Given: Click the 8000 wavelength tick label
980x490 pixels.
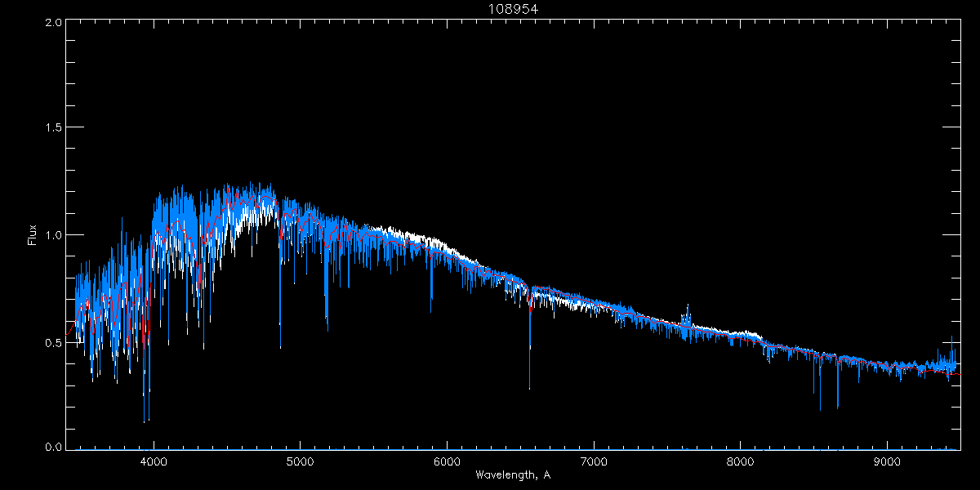Looking at the screenshot, I should pos(741,460).
